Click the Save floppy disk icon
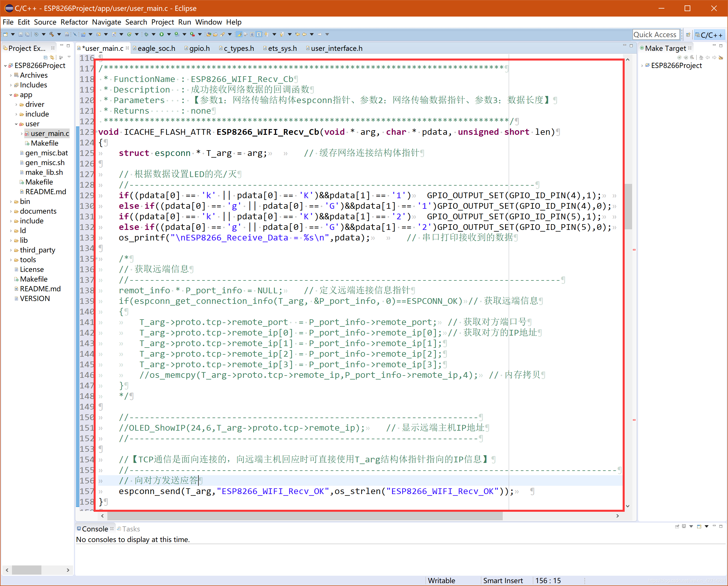 20,35
